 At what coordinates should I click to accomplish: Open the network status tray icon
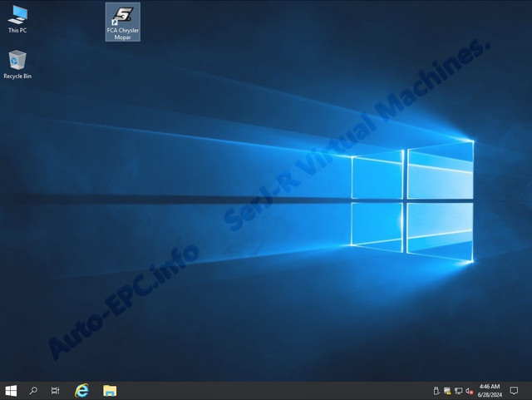tap(458, 391)
